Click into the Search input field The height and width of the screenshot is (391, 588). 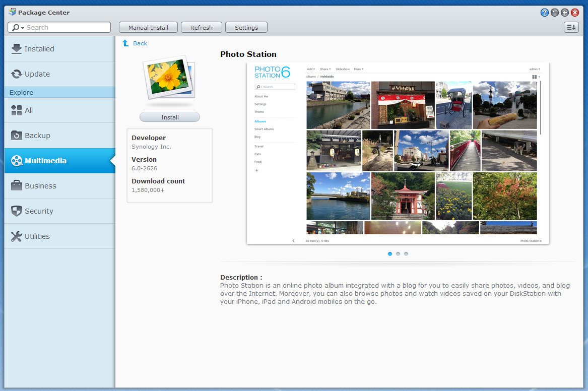tap(59, 27)
